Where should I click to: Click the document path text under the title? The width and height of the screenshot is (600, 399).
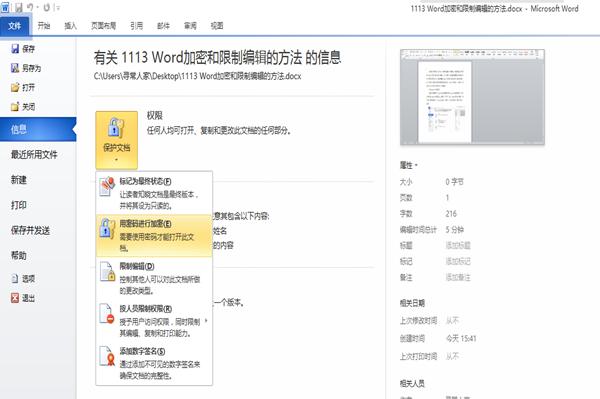(x=197, y=76)
